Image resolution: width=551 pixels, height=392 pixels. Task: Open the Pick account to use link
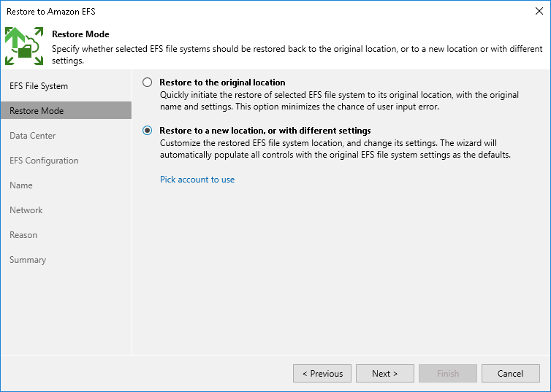coord(197,180)
